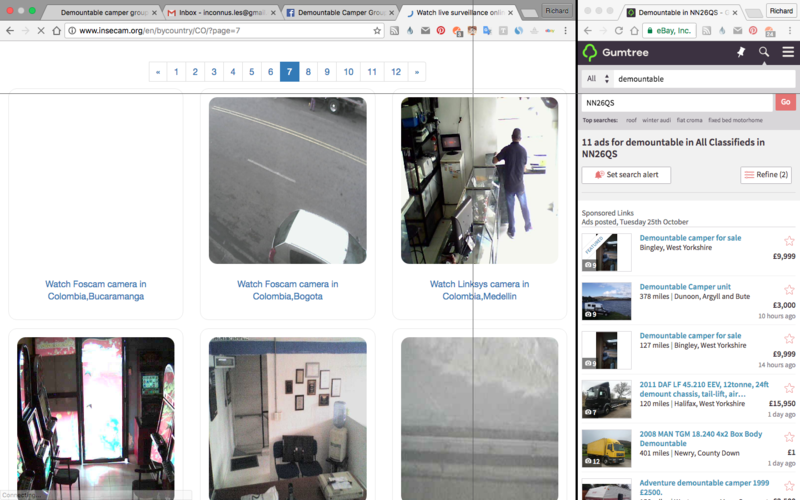Stop loading the insecam page
Screen dimensions: 800x500
41,31
